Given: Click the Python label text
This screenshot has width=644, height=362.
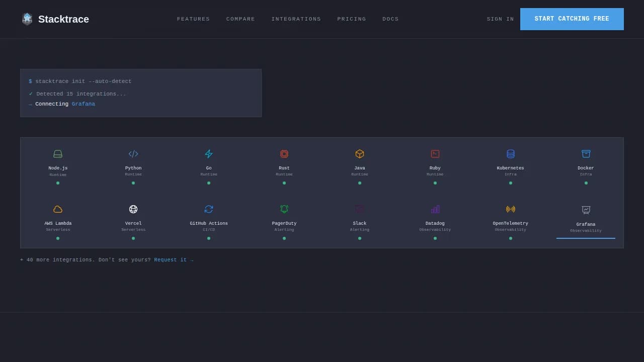Looking at the screenshot, I should point(133,168).
